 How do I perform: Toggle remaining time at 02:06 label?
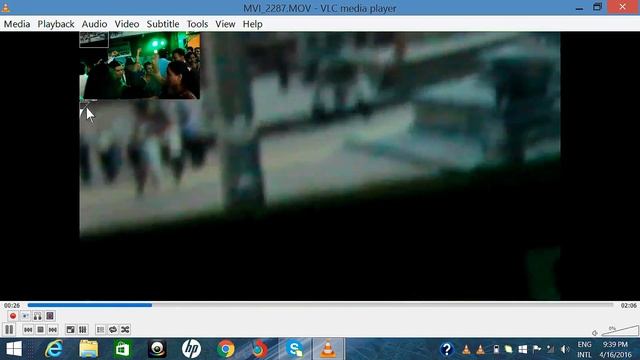(629, 305)
